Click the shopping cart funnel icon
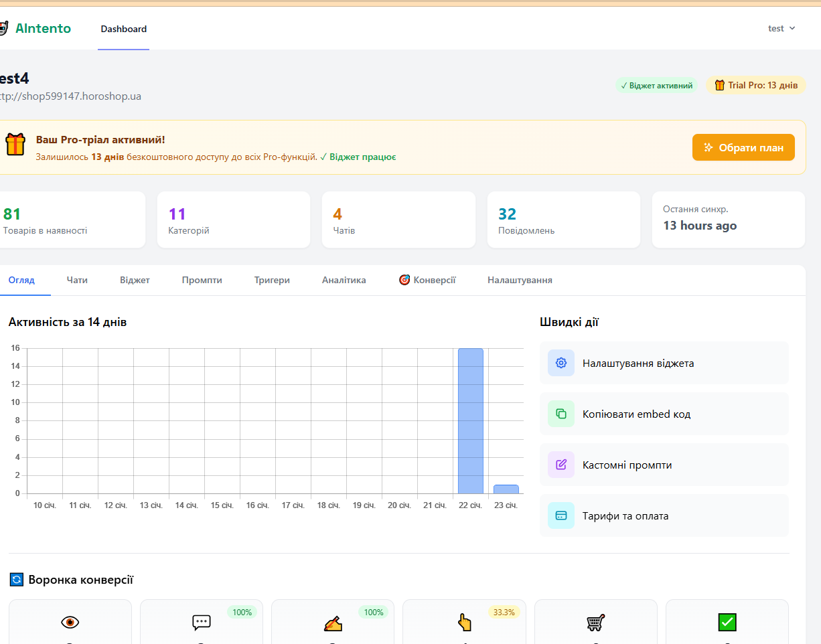The height and width of the screenshot is (644, 821). [x=595, y=622]
